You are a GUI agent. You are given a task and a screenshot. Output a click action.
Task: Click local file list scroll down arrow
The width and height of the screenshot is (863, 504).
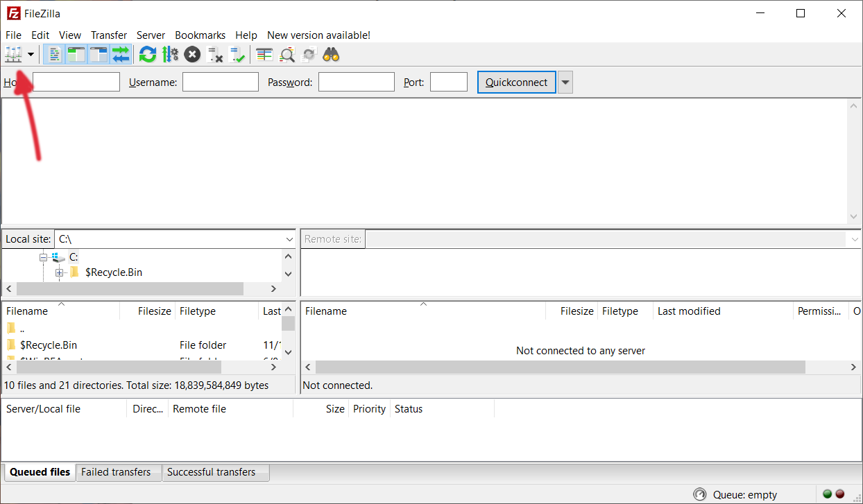(x=289, y=351)
